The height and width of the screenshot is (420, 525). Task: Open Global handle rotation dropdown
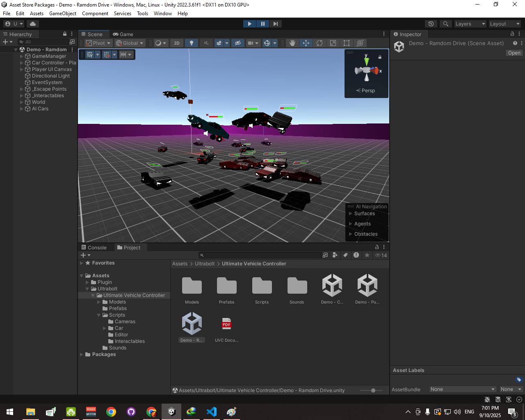click(x=130, y=43)
